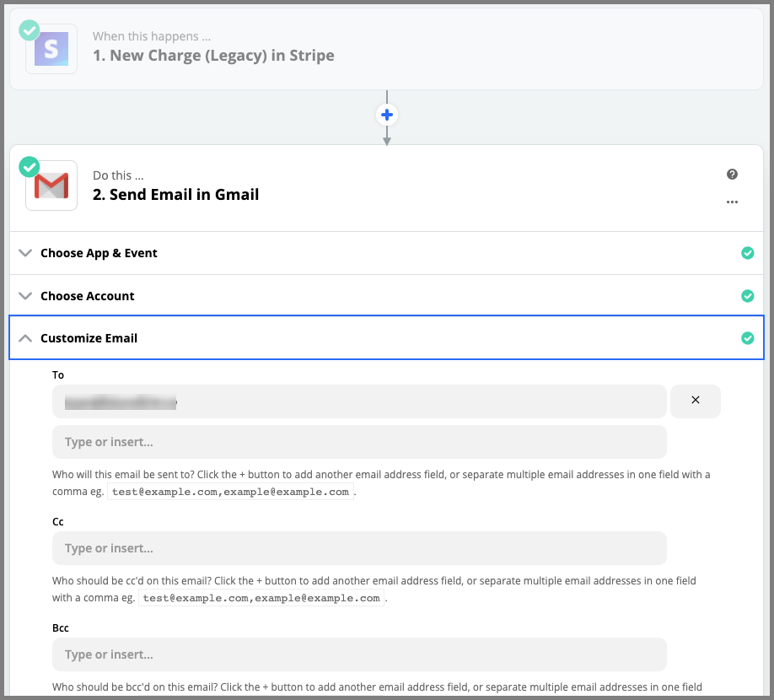This screenshot has height=700, width=774.
Task: Select the 2. Send Email in Gmail heading
Action: (175, 195)
